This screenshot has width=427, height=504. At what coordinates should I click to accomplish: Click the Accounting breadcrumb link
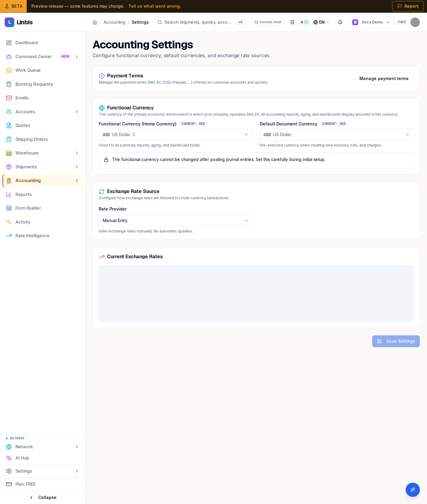pyautogui.click(x=114, y=22)
